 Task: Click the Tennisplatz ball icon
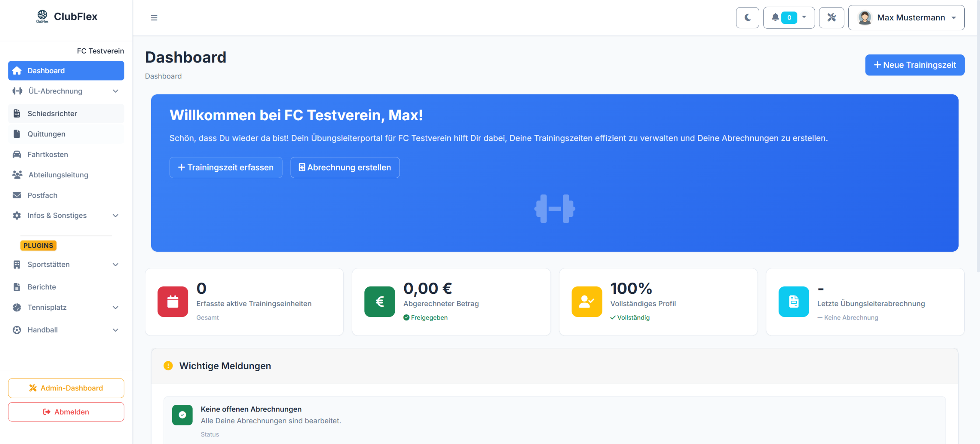(17, 307)
